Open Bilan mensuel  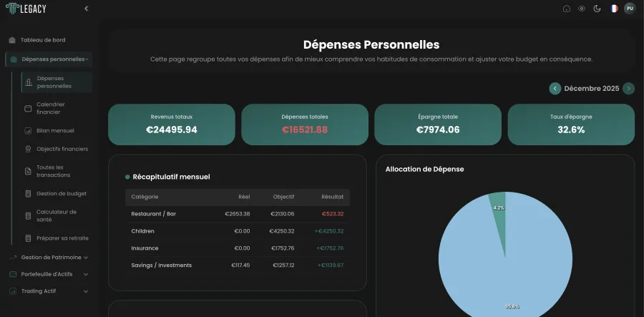tap(57, 130)
